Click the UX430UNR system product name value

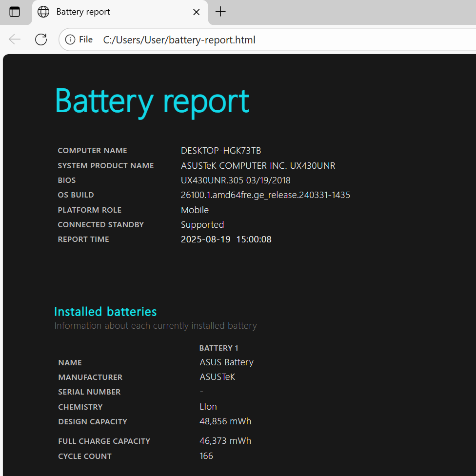point(258,166)
